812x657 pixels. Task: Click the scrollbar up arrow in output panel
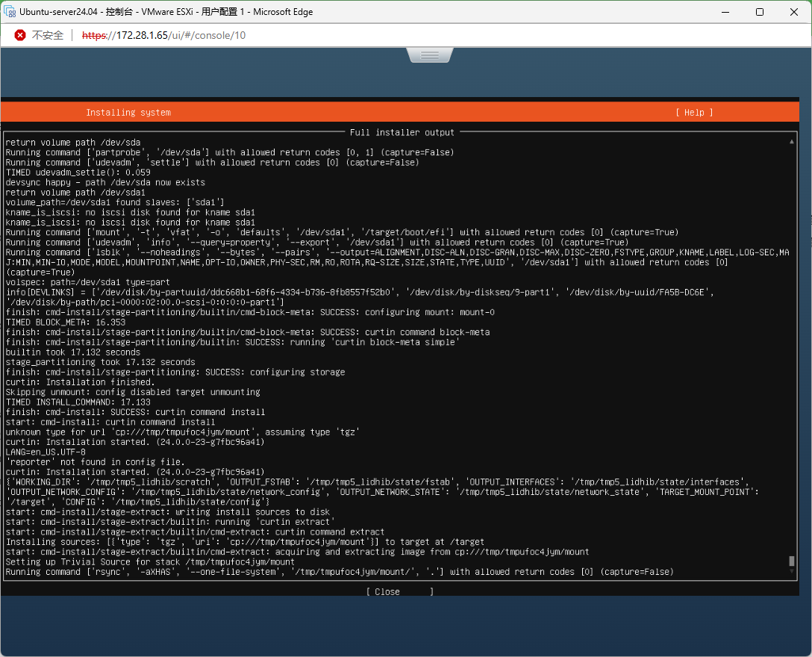[792, 141]
